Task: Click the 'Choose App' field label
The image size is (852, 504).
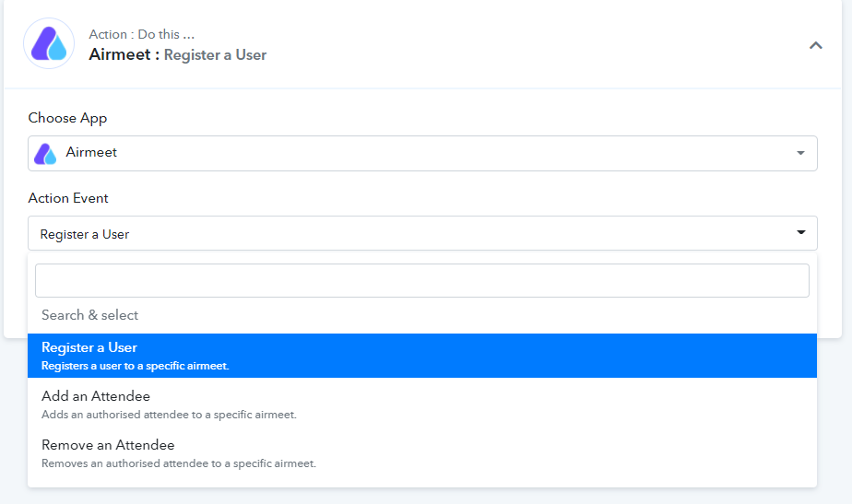Action: pos(67,118)
